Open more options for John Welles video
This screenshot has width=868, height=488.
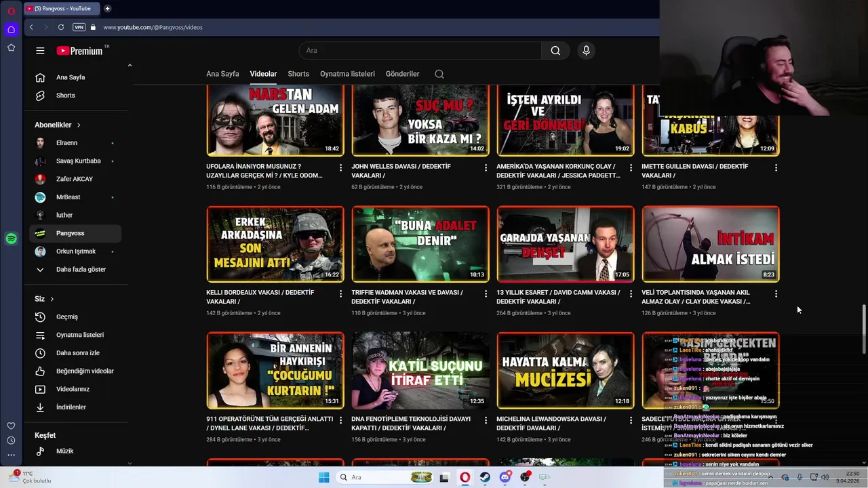pos(486,167)
